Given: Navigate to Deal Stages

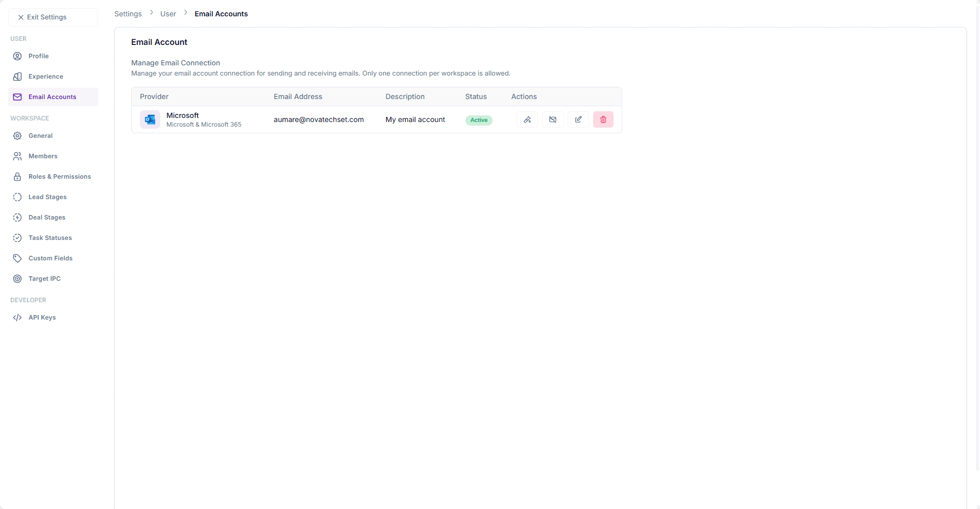Looking at the screenshot, I should pos(47,217).
